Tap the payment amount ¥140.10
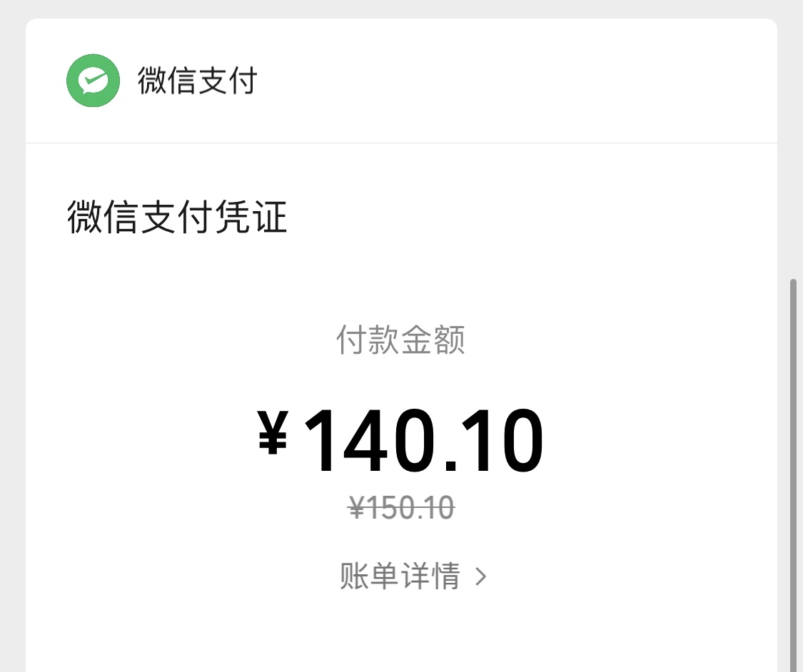The image size is (803, 672). pyautogui.click(x=402, y=439)
